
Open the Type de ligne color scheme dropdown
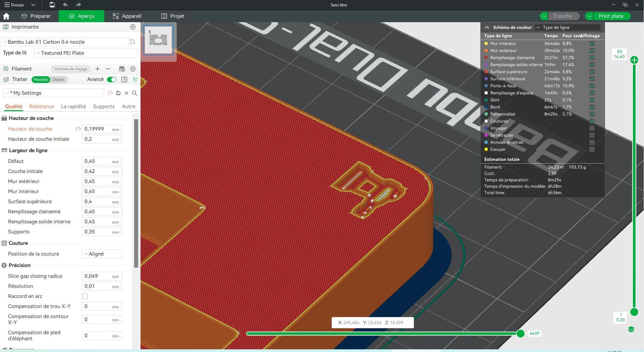tap(568, 28)
